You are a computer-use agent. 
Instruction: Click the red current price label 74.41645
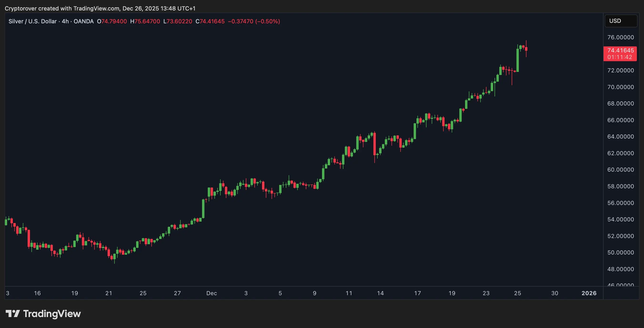tap(620, 50)
